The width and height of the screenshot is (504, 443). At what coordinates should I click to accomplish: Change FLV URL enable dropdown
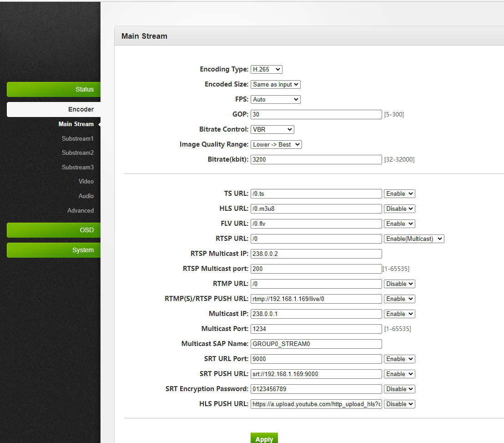coord(399,224)
